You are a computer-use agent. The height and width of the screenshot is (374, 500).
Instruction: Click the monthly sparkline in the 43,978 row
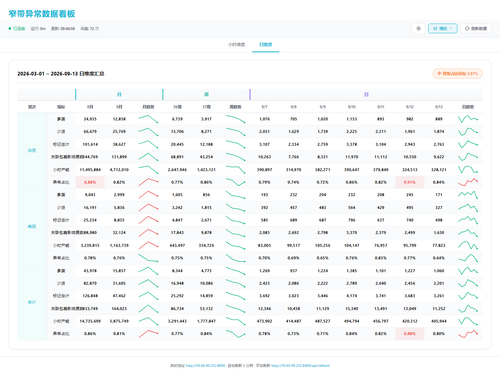click(x=148, y=271)
